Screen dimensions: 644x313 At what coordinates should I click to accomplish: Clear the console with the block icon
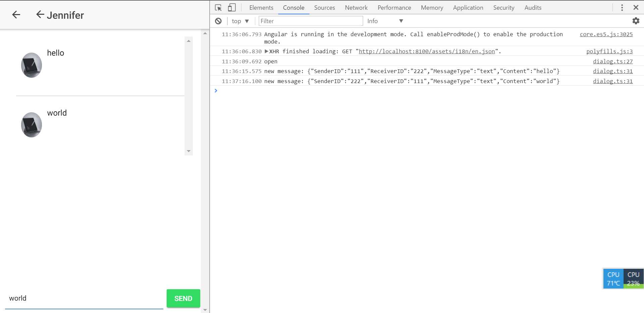click(x=218, y=21)
